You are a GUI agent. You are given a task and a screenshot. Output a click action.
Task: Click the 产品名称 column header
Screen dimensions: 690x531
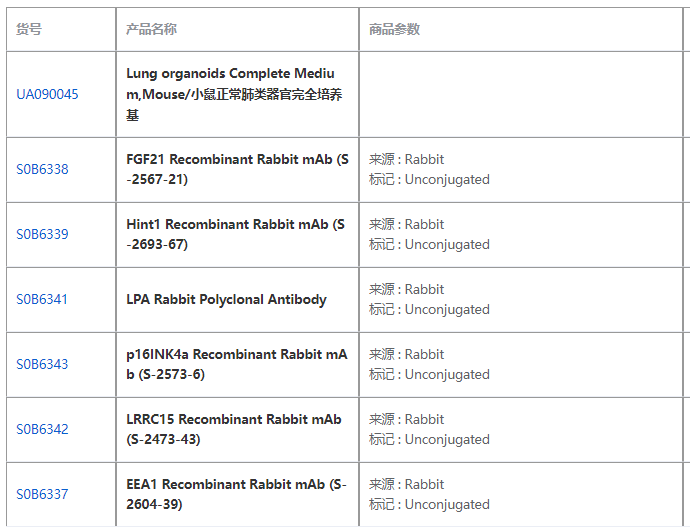[152, 30]
